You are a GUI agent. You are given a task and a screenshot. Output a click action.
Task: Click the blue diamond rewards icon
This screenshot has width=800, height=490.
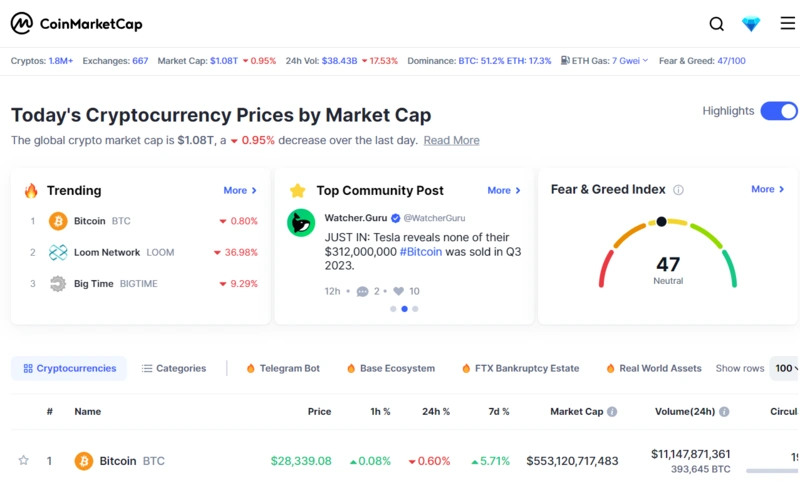(x=752, y=24)
